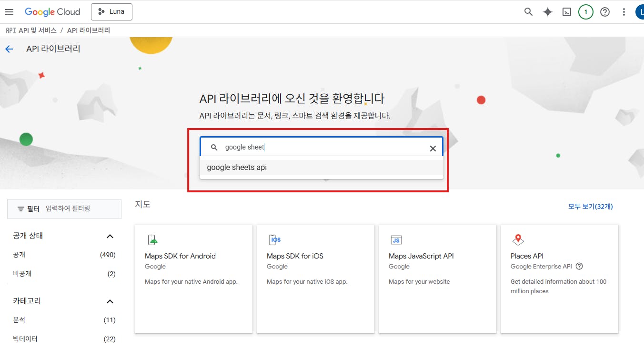Open the Maps SDK for Android card

(x=194, y=279)
